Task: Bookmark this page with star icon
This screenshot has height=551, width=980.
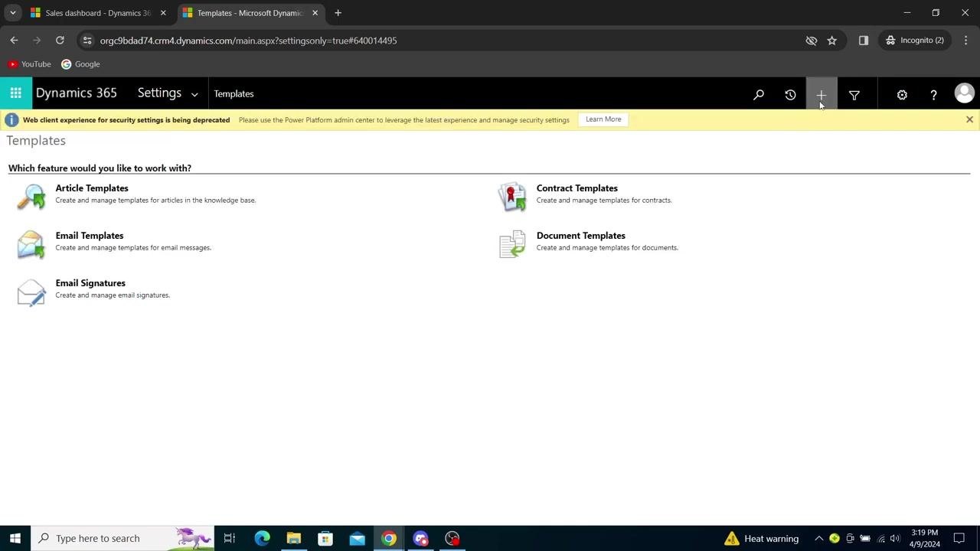Action: 832,41
